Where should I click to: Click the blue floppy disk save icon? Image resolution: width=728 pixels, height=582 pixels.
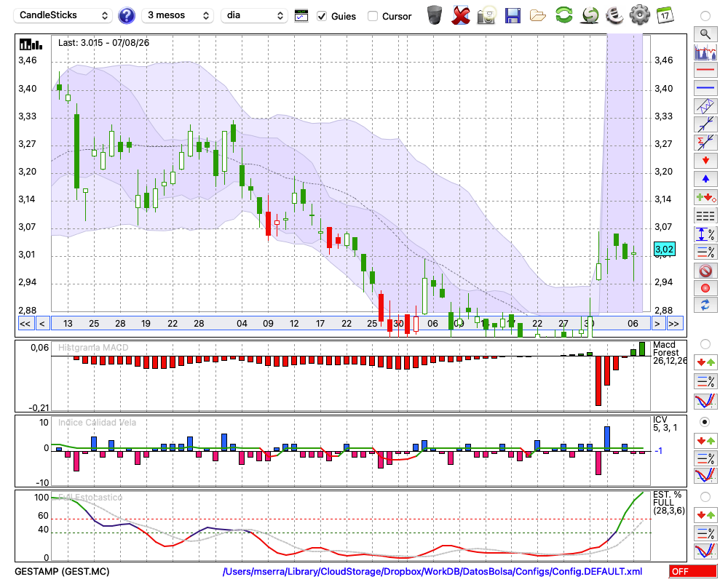513,16
